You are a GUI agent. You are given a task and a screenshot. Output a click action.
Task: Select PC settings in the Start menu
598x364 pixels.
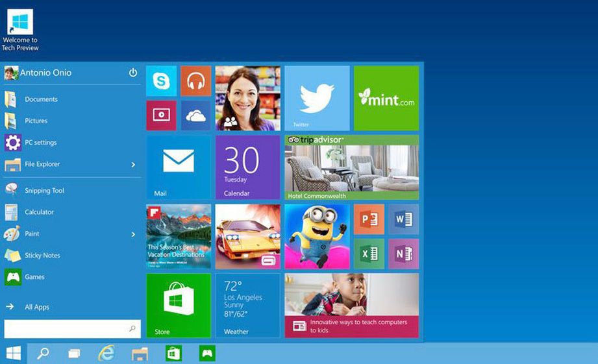coord(40,143)
